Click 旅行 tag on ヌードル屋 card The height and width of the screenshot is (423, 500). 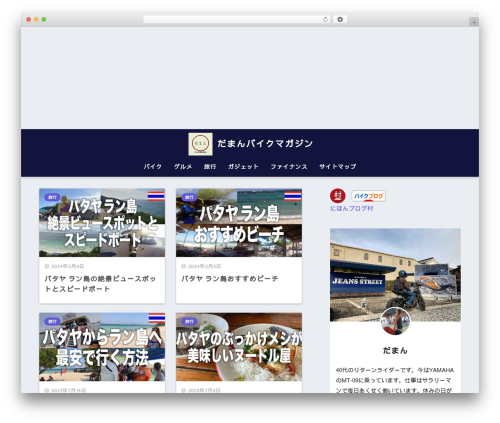point(189,321)
